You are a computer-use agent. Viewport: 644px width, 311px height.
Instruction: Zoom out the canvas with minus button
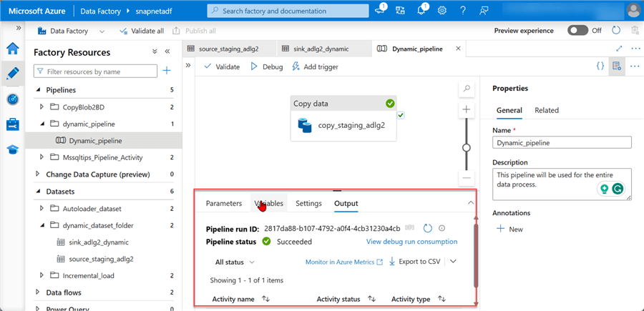coord(466,178)
